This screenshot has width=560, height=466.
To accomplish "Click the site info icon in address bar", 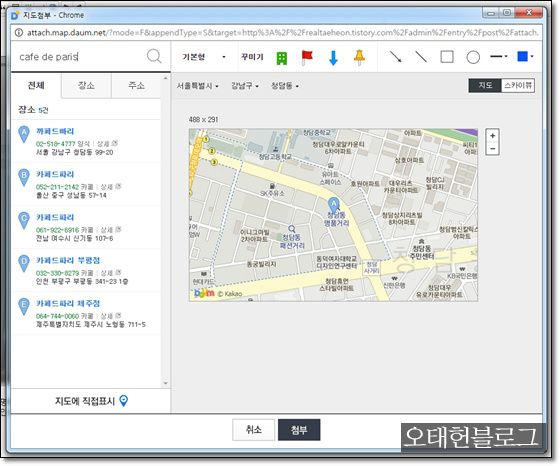I will tap(19, 32).
